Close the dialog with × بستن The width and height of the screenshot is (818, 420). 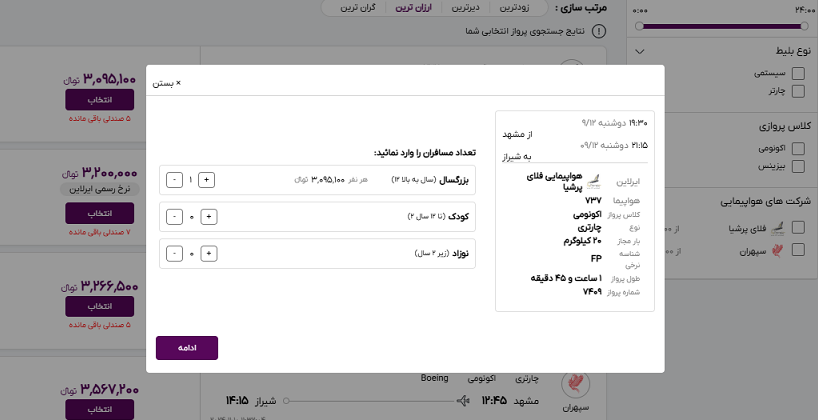click(166, 83)
